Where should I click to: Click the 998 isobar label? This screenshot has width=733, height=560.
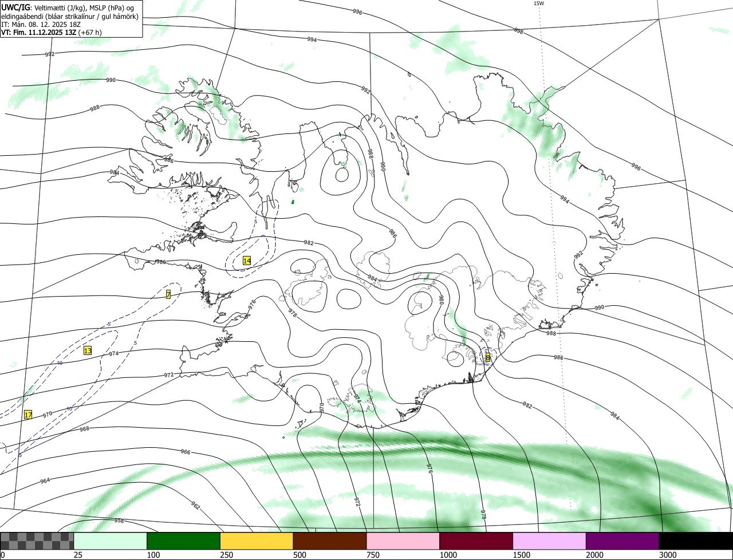pyautogui.click(x=519, y=30)
